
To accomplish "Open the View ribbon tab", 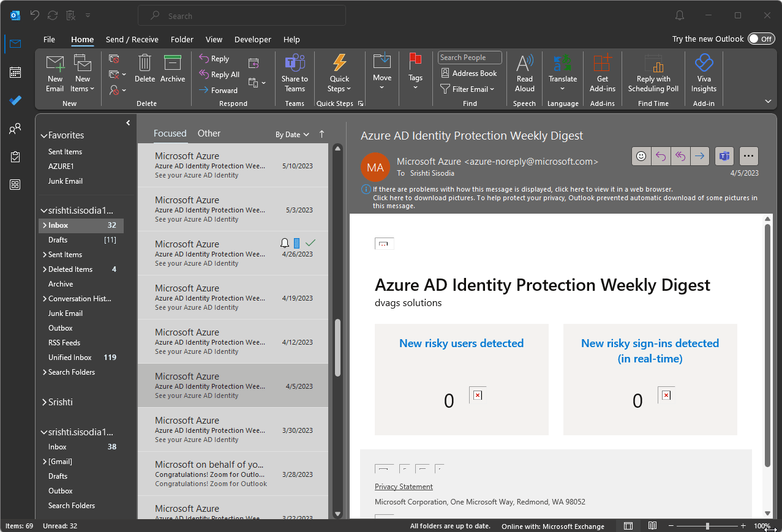I will [214, 39].
